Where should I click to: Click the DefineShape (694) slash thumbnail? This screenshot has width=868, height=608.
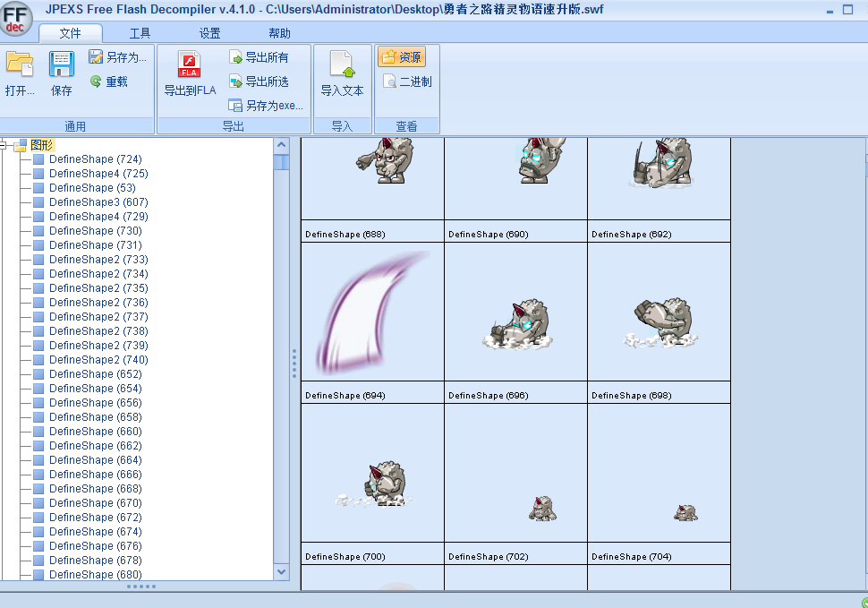(x=371, y=312)
